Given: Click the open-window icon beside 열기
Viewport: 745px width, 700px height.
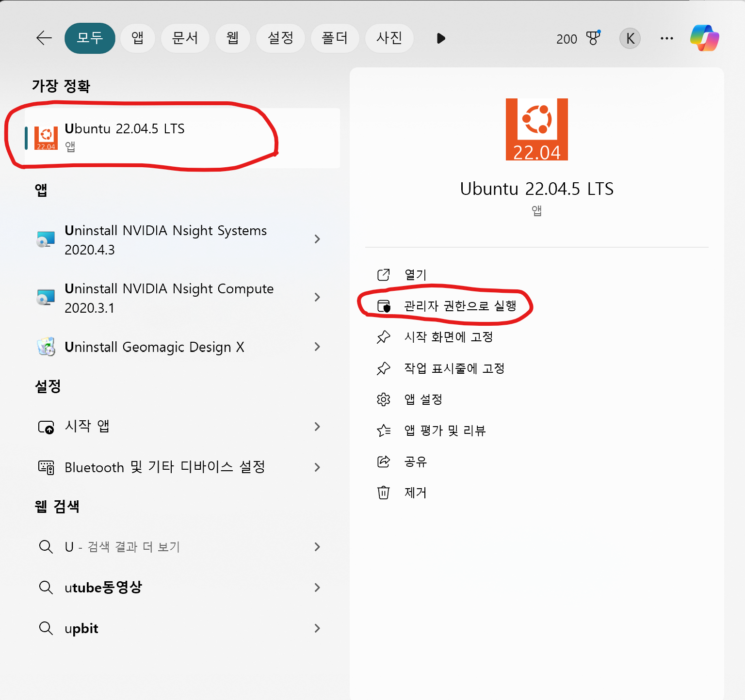Looking at the screenshot, I should 384,275.
